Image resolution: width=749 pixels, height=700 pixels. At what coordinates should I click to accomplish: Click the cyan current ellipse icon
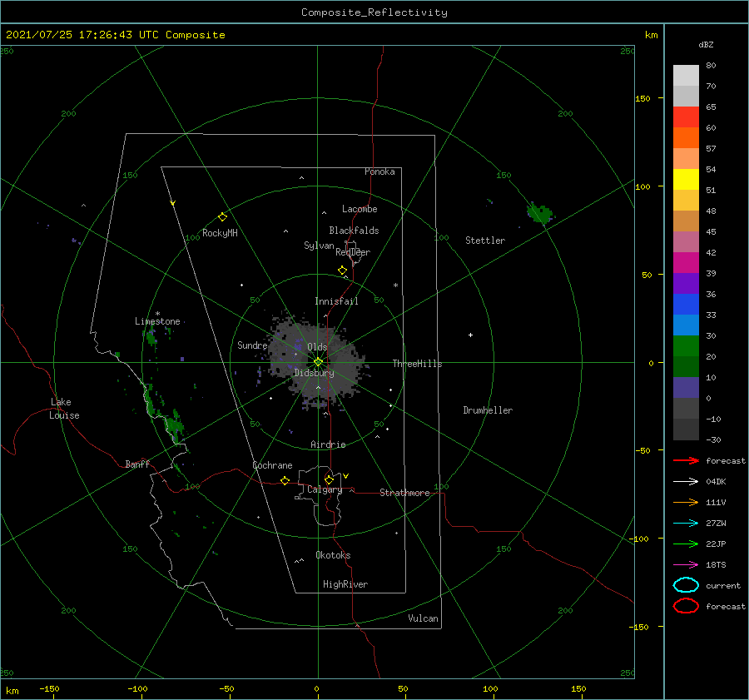point(686,585)
